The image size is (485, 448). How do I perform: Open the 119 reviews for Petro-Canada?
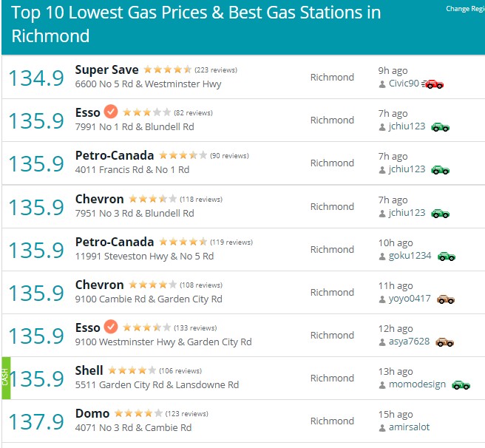coord(231,242)
